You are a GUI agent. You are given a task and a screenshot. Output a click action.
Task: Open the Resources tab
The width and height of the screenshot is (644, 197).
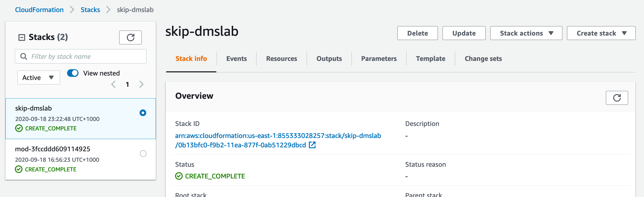tap(282, 59)
